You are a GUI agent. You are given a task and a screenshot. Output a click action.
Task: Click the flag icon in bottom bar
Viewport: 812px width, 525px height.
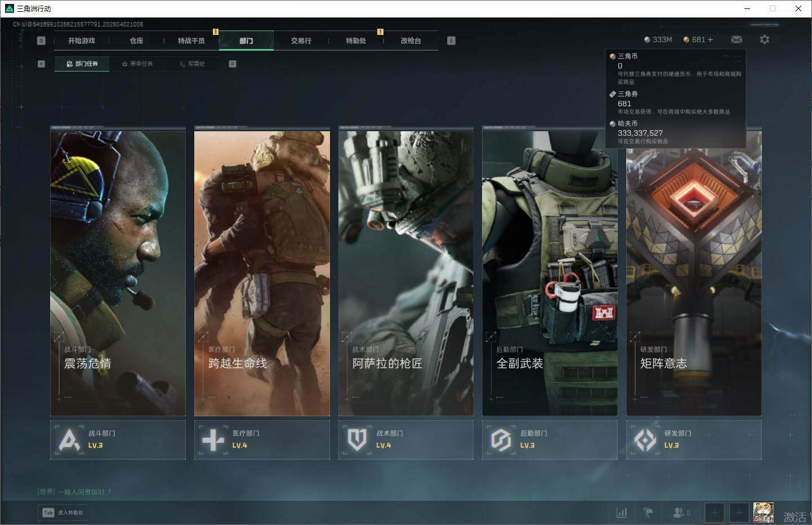[648, 513]
